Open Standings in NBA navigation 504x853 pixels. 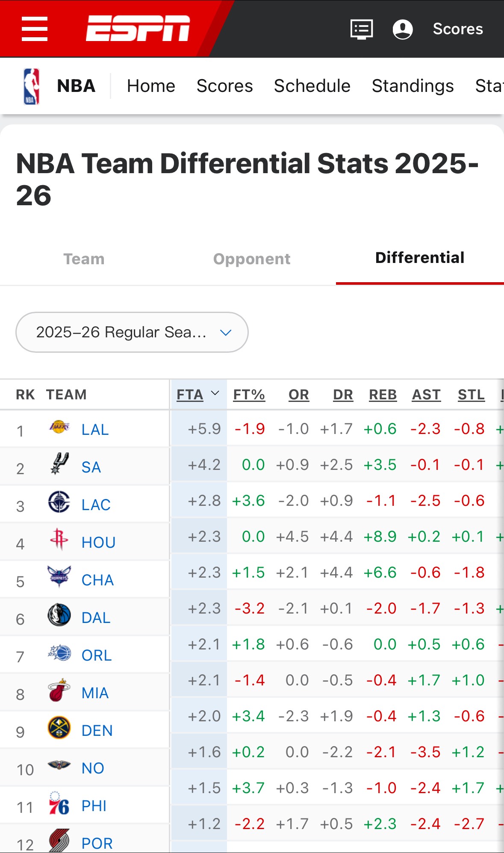pyautogui.click(x=413, y=86)
